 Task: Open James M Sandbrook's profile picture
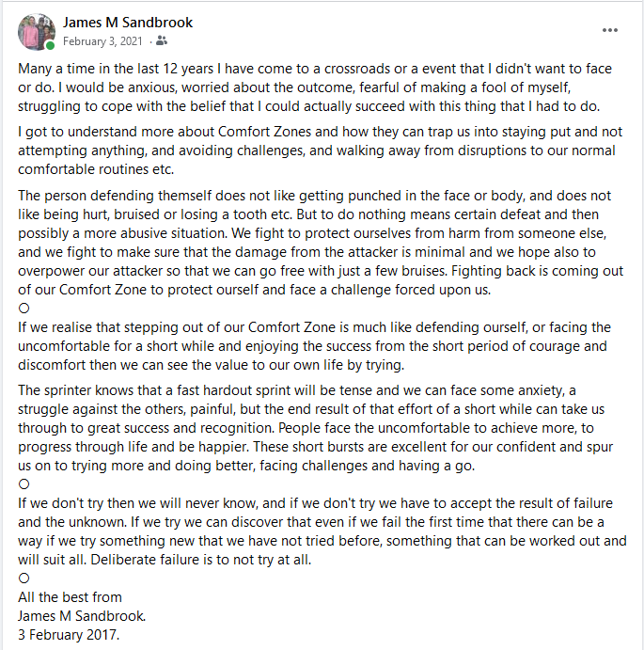36,31
